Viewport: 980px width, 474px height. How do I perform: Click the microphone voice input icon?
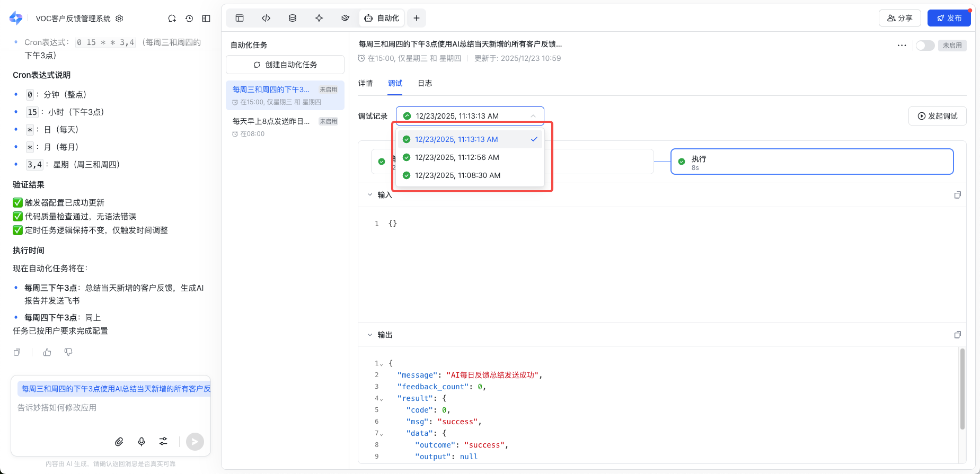pos(142,441)
